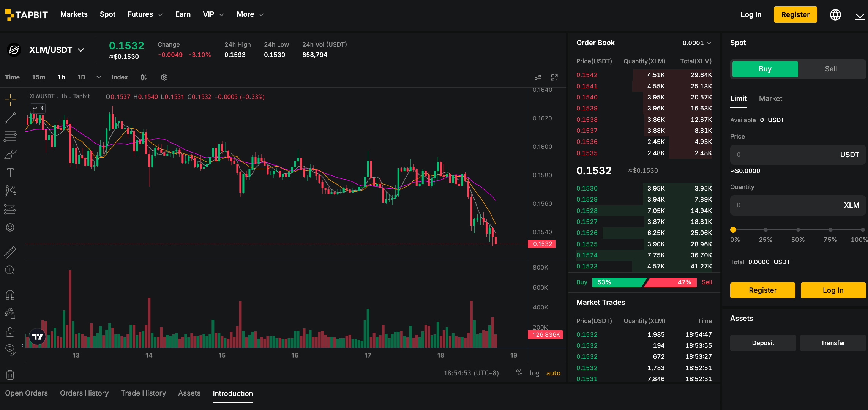The height and width of the screenshot is (410, 868).
Task: Open the emoji sticker tool
Action: tap(10, 227)
